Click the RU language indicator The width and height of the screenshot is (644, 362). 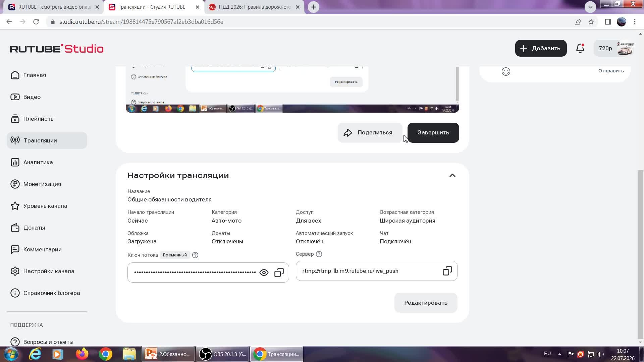click(x=547, y=354)
